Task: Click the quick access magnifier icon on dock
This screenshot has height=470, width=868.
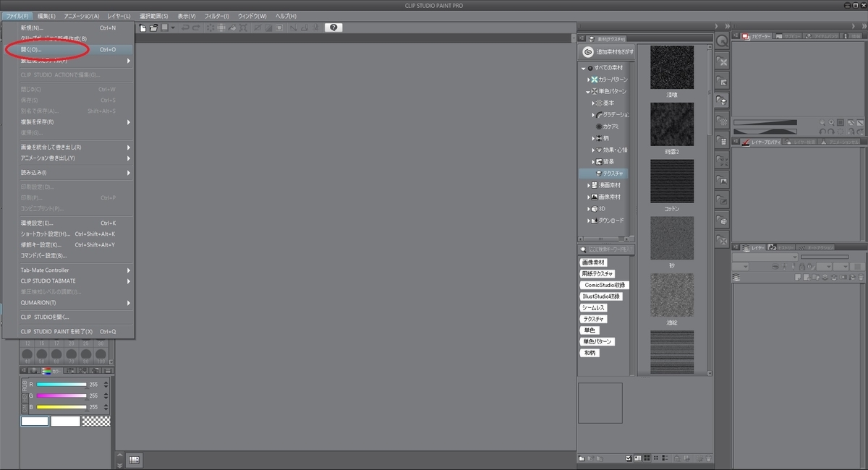Action: (x=722, y=42)
